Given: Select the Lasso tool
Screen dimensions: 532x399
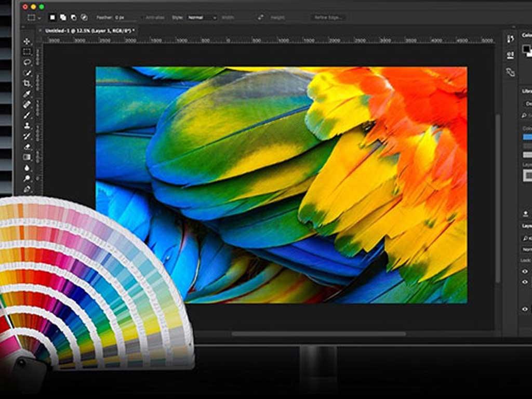Looking at the screenshot, I should [x=27, y=62].
